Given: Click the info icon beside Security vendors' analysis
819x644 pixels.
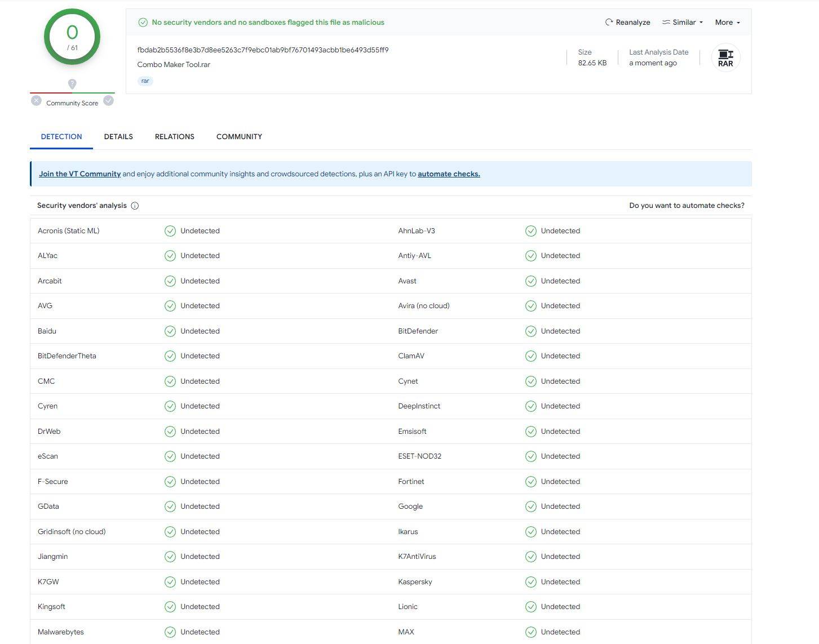Looking at the screenshot, I should tap(135, 206).
